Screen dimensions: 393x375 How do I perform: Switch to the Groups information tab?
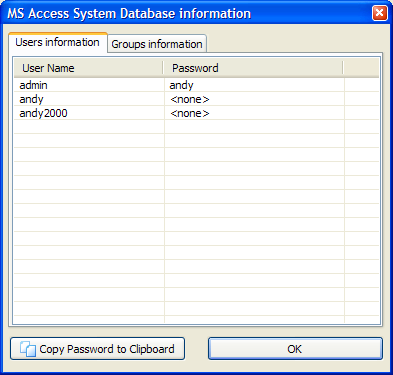[x=157, y=44]
